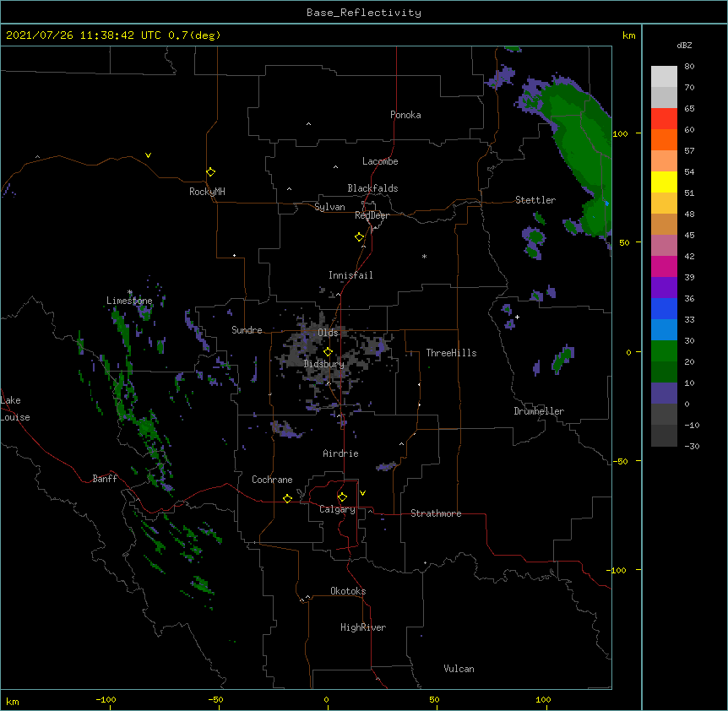Click the Banff town label
The image size is (728, 711).
point(105,479)
